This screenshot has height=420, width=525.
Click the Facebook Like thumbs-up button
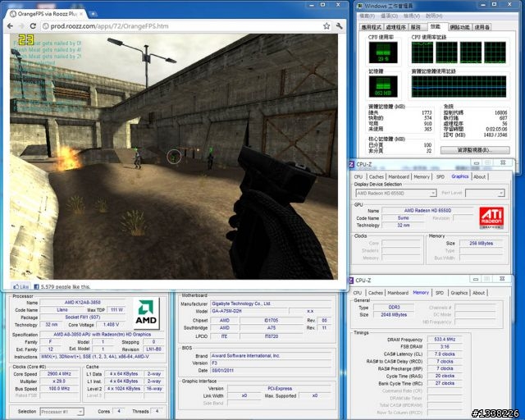pyautogui.click(x=21, y=286)
